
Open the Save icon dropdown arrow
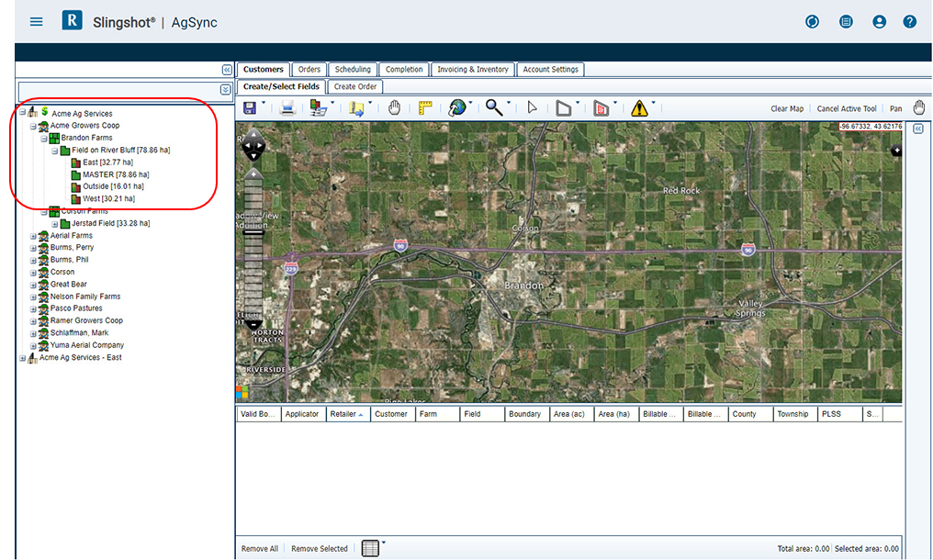point(264,103)
